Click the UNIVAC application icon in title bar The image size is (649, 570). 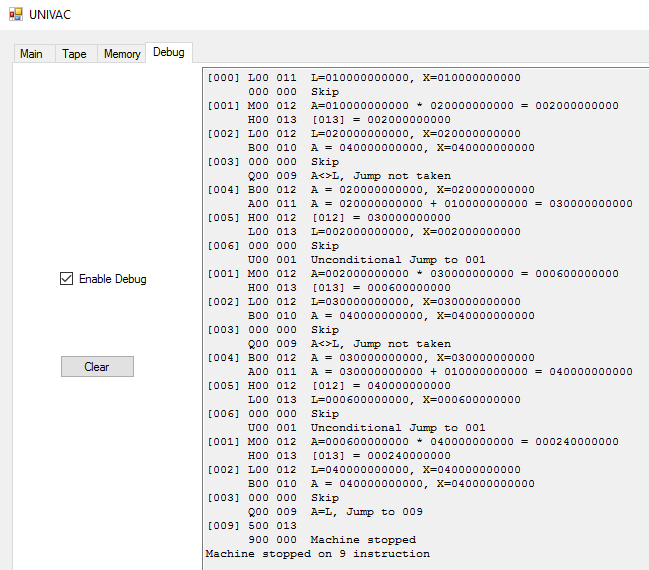15,15
